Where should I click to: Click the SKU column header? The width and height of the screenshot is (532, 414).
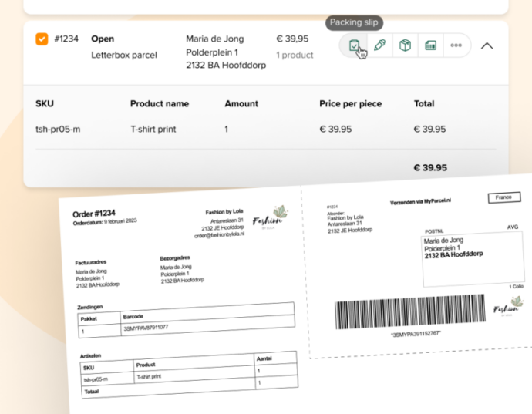click(x=45, y=104)
